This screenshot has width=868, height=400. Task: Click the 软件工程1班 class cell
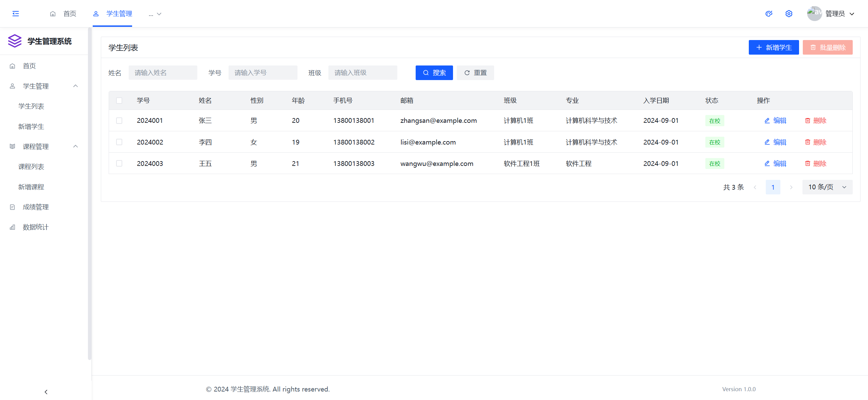pyautogui.click(x=522, y=164)
